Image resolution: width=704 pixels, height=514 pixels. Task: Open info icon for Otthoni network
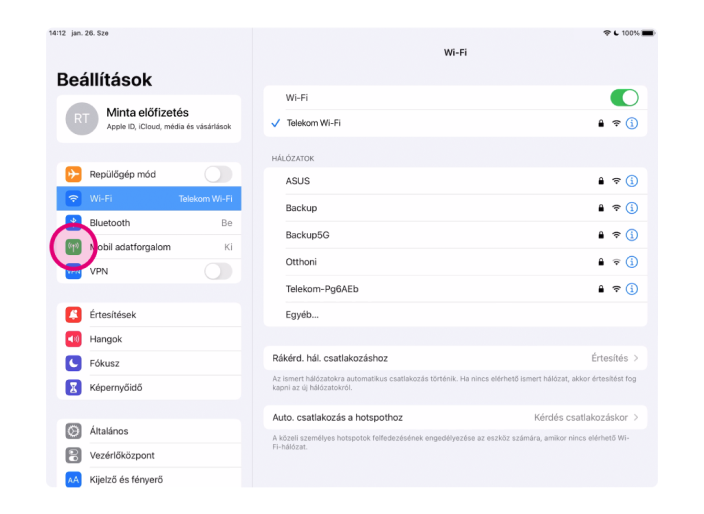tap(631, 262)
